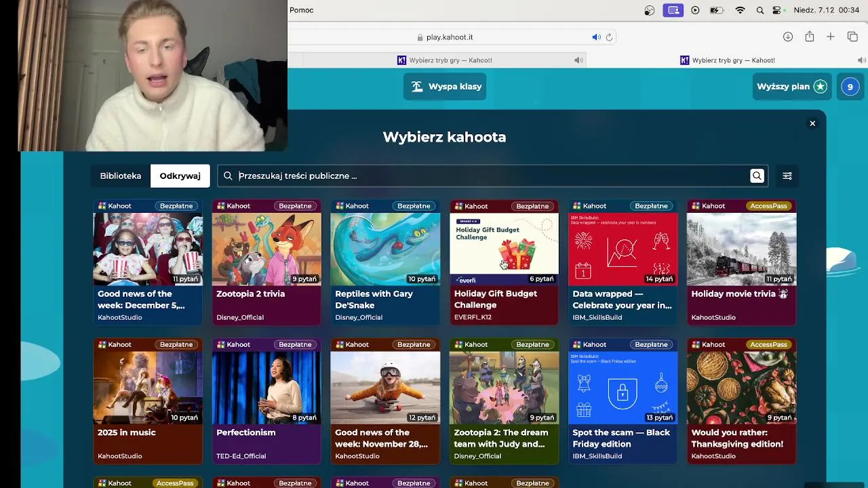868x488 pixels.
Task: Close the Wybierz kahoota dialog
Action: tap(812, 123)
